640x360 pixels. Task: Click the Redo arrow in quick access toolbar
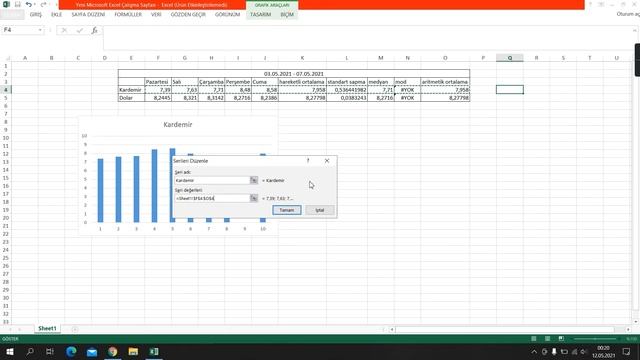[x=43, y=4]
